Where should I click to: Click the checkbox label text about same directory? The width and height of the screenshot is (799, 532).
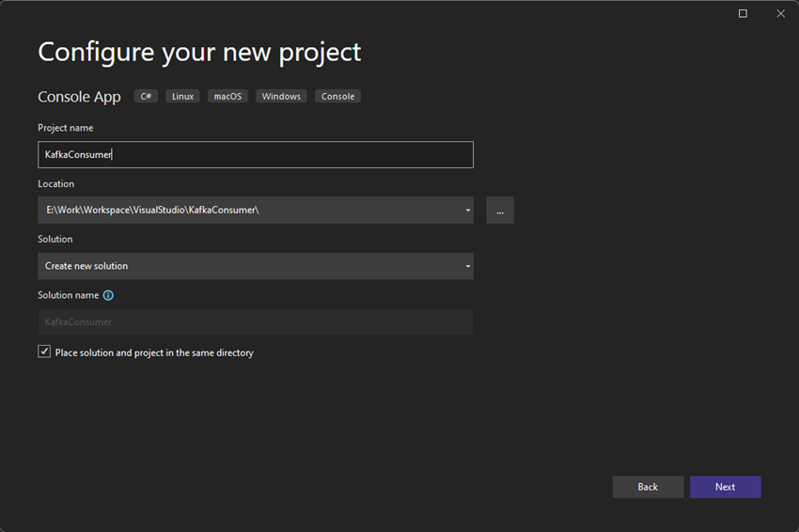click(154, 352)
